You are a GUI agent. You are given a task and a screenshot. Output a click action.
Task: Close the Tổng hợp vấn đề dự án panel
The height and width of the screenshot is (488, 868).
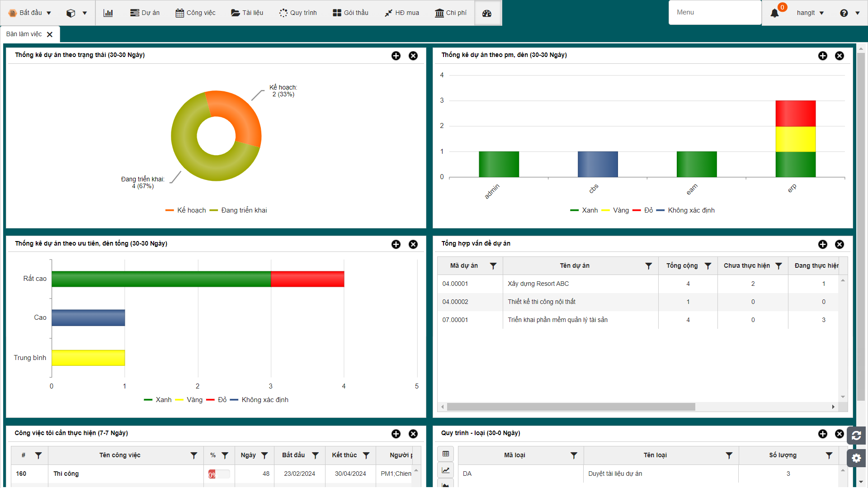(x=840, y=244)
